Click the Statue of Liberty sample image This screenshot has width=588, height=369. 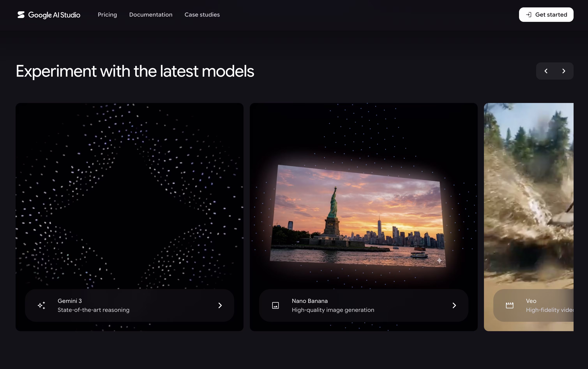coord(358,216)
